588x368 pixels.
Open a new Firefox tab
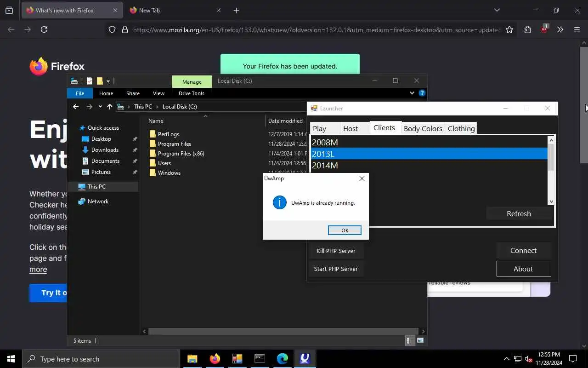pyautogui.click(x=236, y=10)
